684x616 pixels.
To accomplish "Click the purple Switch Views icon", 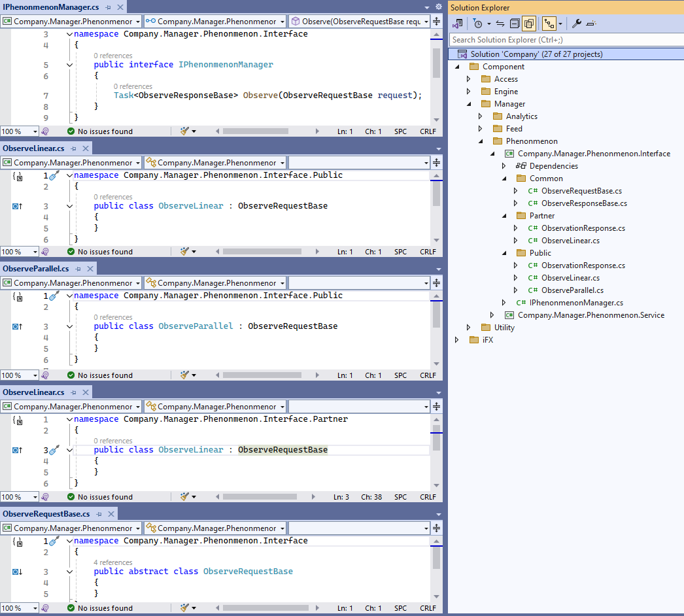I will 458,24.
